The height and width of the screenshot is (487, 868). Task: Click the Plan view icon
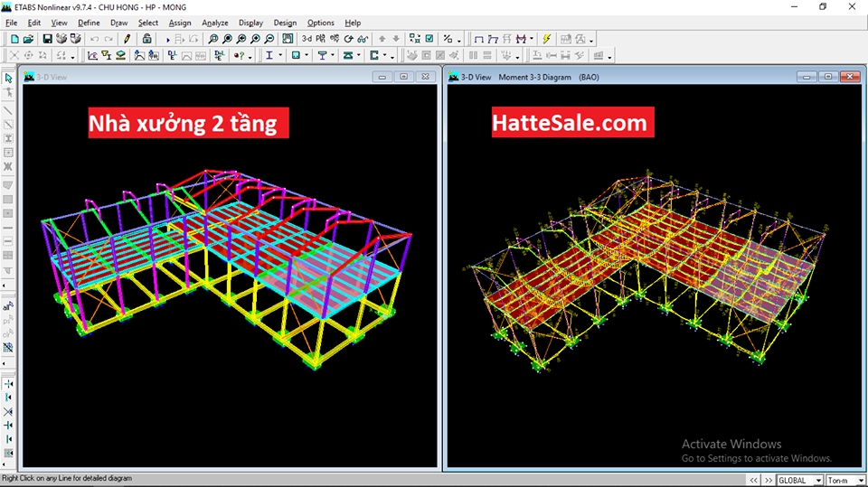(x=320, y=39)
